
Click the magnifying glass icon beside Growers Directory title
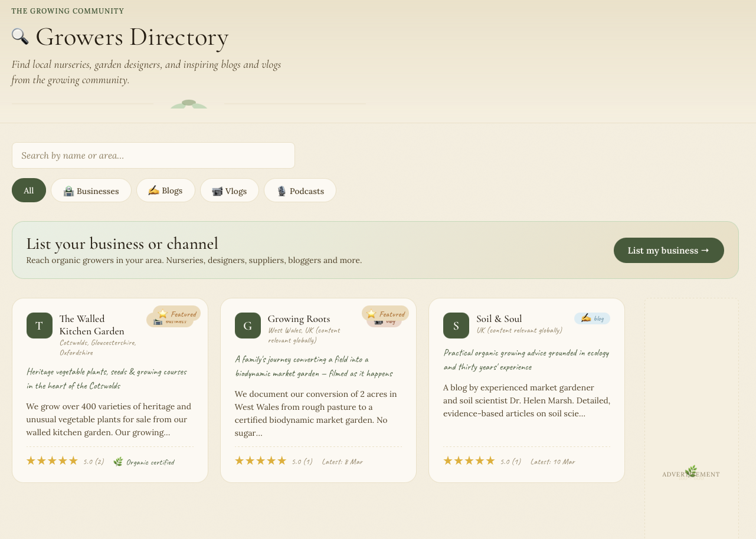coord(20,37)
